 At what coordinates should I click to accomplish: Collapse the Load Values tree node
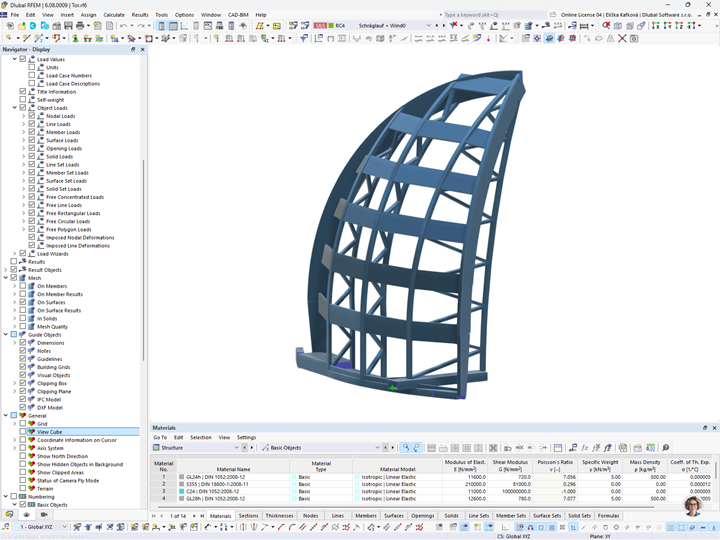point(15,59)
